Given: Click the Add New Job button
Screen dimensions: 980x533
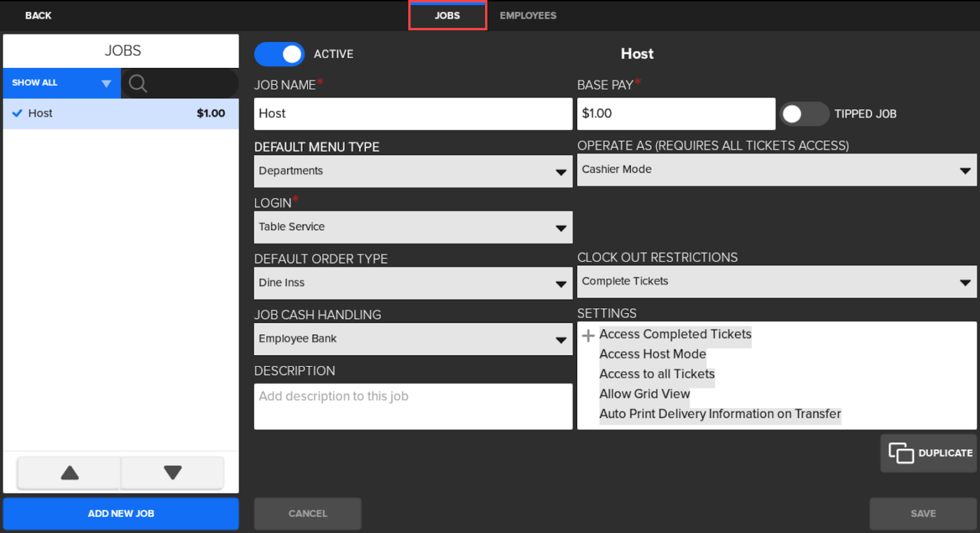Looking at the screenshot, I should pyautogui.click(x=121, y=513).
